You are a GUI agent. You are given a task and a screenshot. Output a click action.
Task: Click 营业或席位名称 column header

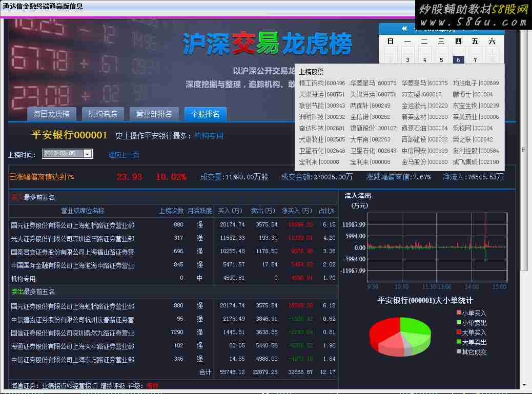pyautogui.click(x=83, y=211)
